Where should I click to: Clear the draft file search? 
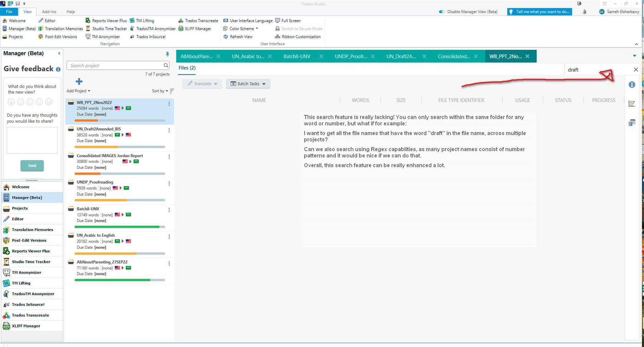(636, 70)
